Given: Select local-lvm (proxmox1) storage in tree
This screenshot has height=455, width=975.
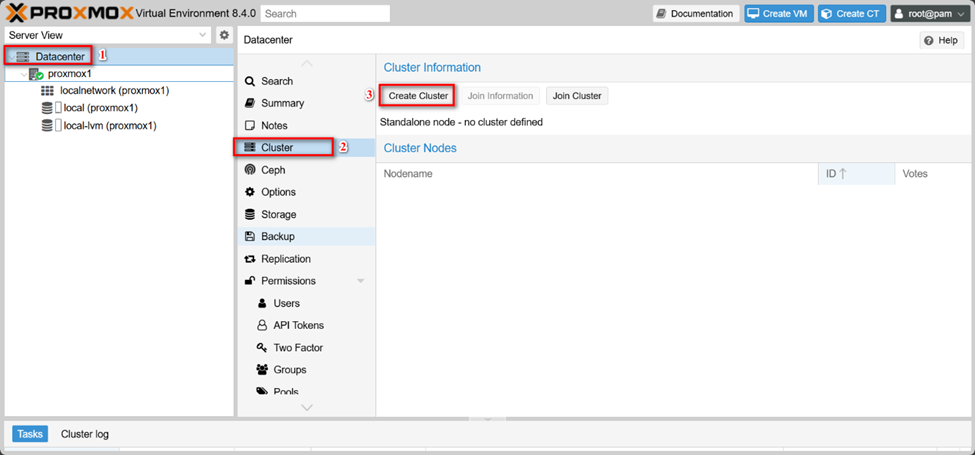Looking at the screenshot, I should point(109,126).
